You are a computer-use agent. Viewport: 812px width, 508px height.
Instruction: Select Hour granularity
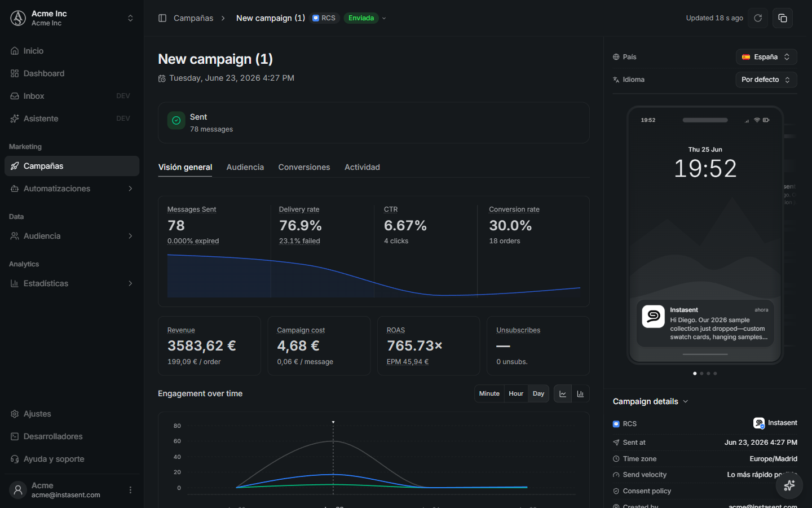click(x=516, y=393)
